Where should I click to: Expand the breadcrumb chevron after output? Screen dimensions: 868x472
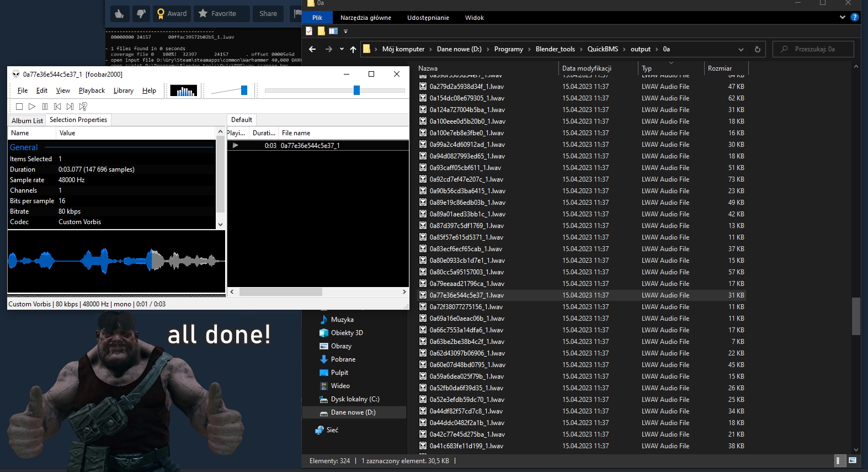click(x=657, y=49)
